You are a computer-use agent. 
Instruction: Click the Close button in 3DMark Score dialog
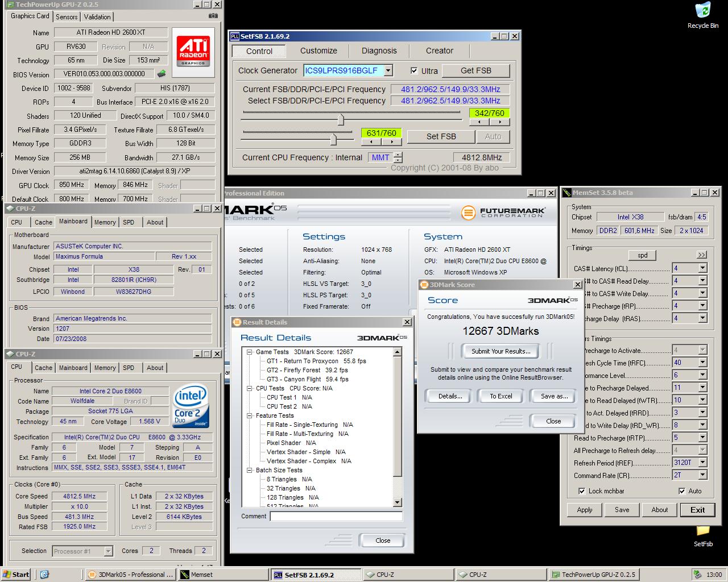tap(553, 421)
